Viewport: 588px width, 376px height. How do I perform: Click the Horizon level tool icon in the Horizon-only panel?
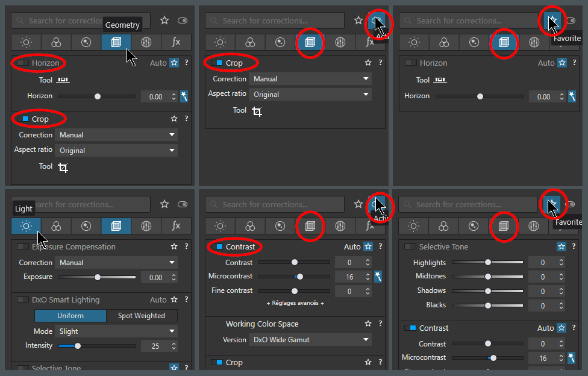[440, 80]
